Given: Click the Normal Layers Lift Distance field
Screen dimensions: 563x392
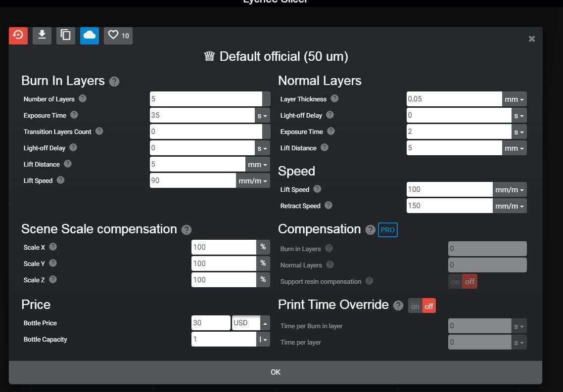Looking at the screenshot, I should pos(454,148).
